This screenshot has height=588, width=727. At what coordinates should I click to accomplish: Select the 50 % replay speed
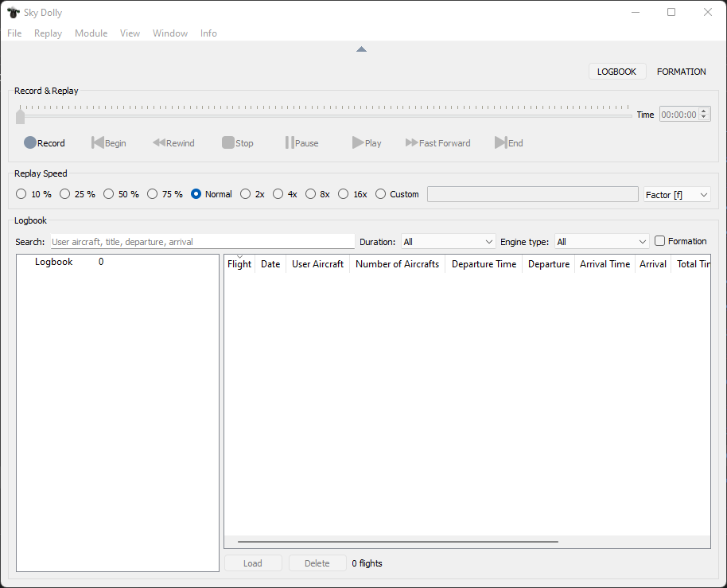pos(121,194)
